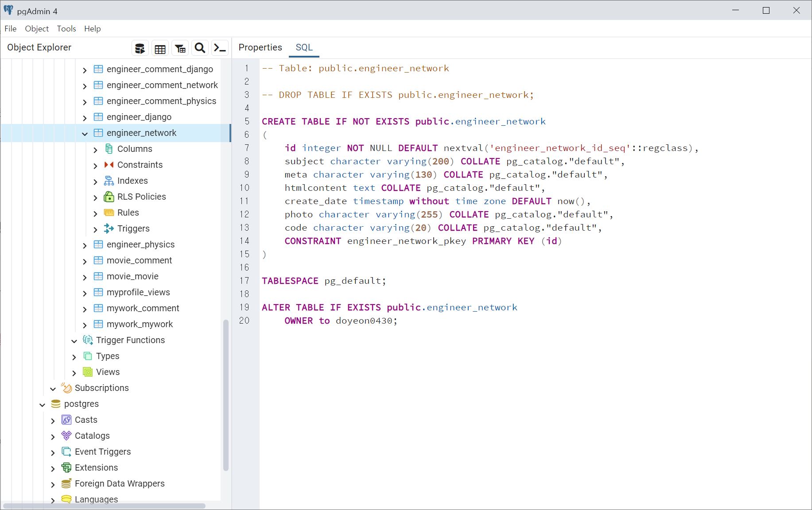
Task: Click line number 14 in SQL gutter
Action: click(245, 241)
